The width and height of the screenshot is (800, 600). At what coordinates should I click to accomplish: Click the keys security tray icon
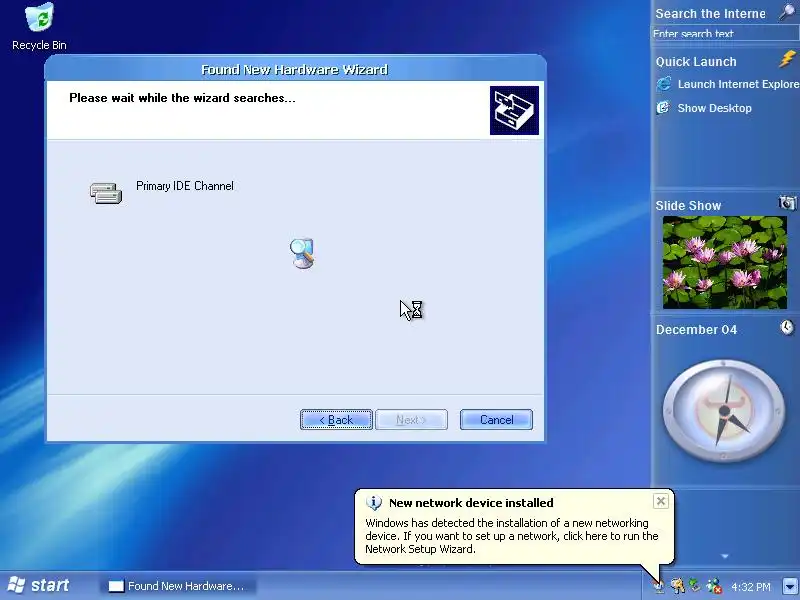[x=678, y=586]
